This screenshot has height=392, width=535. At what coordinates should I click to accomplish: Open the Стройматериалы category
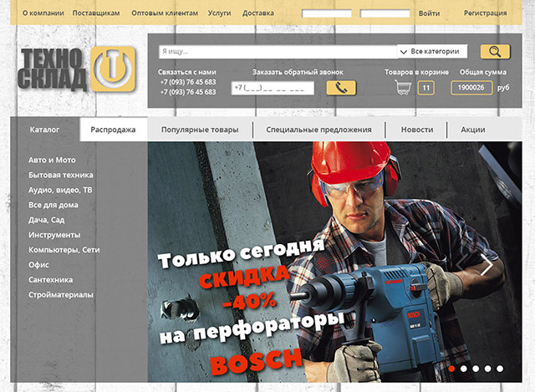click(x=61, y=295)
